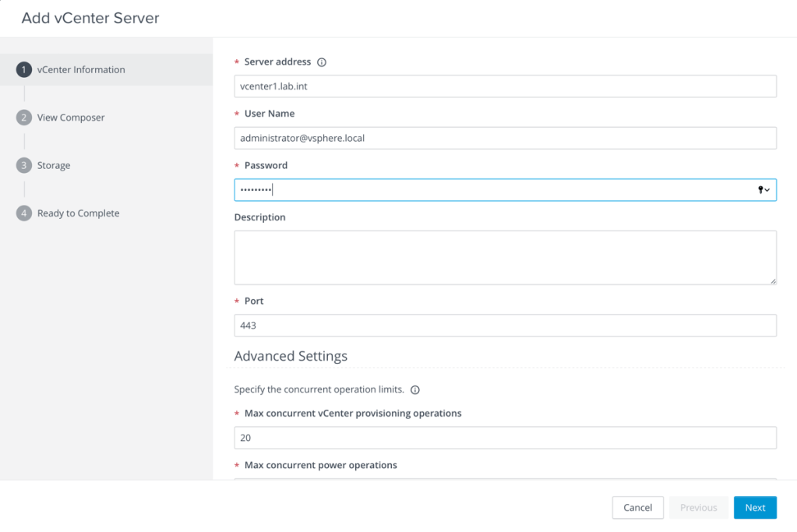This screenshot has height=532, width=797.
Task: Go to the Storage wizard step
Action: (54, 165)
